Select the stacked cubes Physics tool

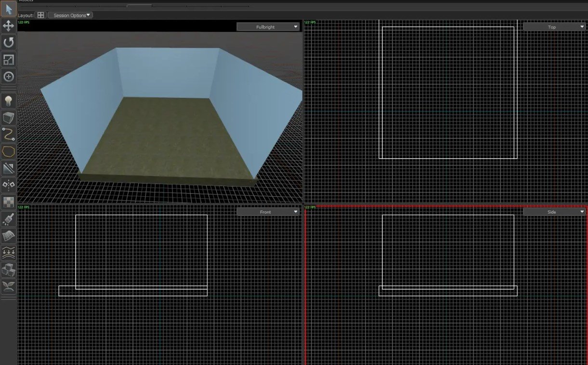[9, 270]
